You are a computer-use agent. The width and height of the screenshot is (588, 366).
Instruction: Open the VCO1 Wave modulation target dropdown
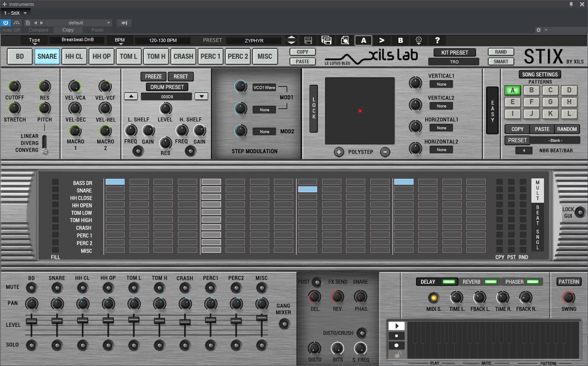[264, 87]
